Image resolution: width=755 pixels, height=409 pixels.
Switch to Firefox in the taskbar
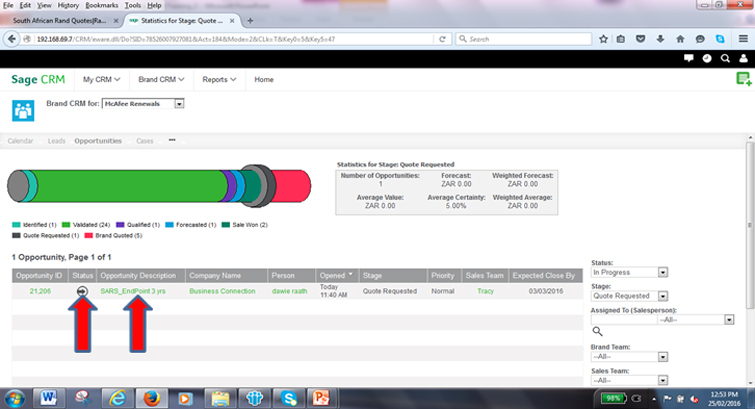(151, 398)
